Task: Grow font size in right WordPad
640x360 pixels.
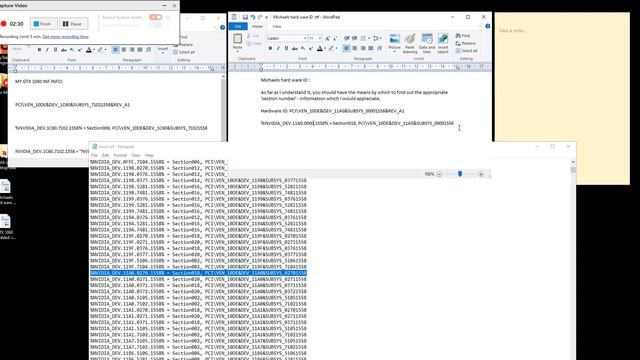Action: click(x=327, y=38)
